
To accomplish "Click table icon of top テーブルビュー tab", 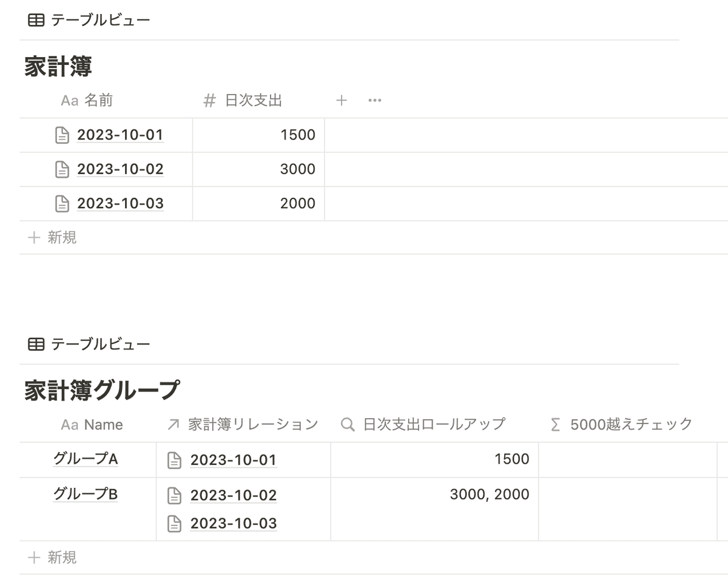I will point(36,20).
